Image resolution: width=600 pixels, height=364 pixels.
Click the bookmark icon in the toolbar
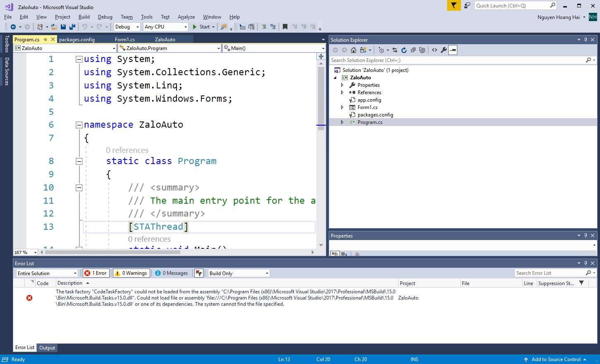point(285,27)
